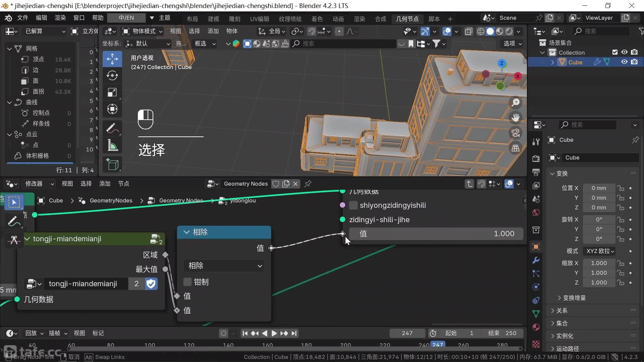Image resolution: width=644 pixels, height=362 pixels.
Task: Enable the 钳制 clamp checkbox
Action: [x=187, y=282]
